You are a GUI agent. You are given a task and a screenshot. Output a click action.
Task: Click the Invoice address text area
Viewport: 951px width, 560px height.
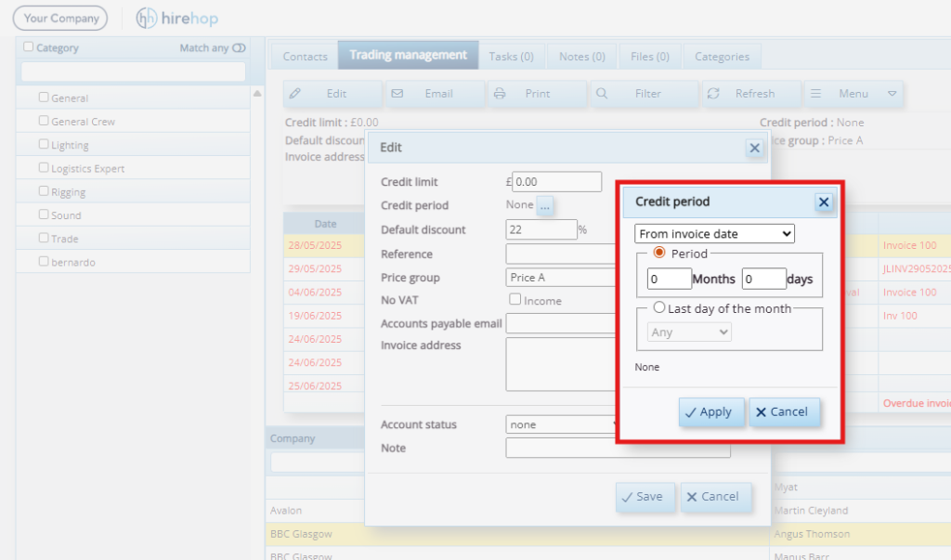coord(561,365)
